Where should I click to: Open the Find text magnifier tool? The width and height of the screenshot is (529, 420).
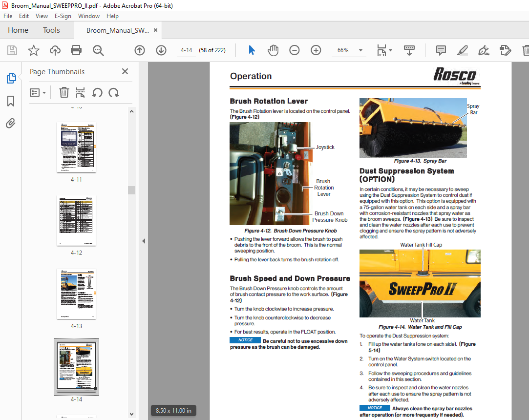pos(98,50)
